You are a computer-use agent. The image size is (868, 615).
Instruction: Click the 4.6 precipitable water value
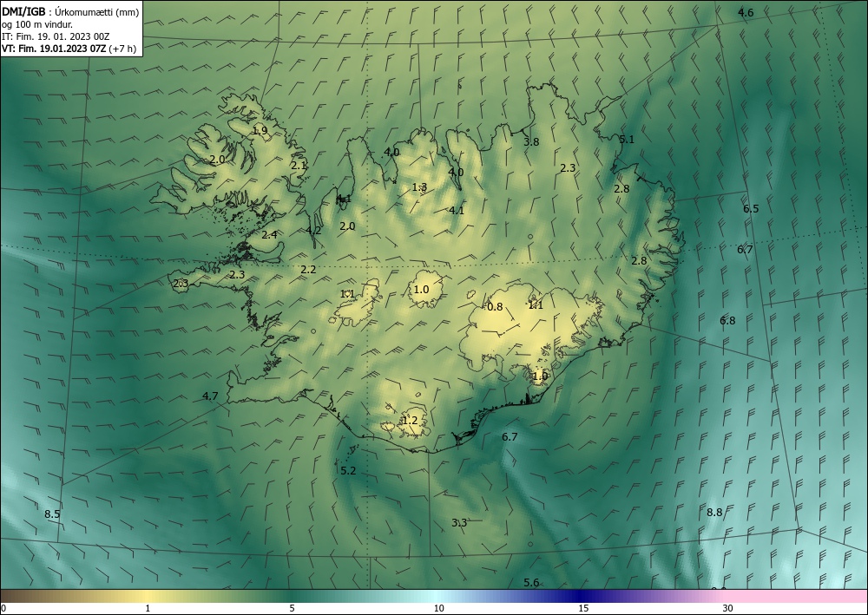(746, 13)
